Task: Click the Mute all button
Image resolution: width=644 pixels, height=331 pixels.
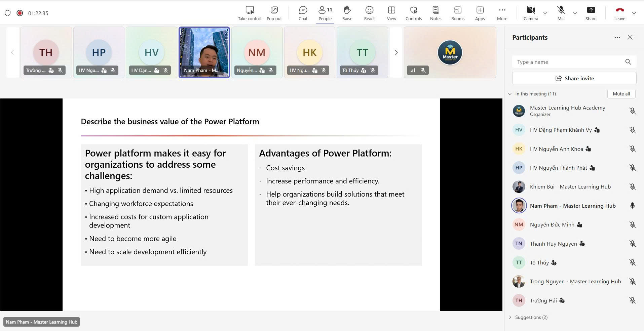Action: (x=621, y=94)
